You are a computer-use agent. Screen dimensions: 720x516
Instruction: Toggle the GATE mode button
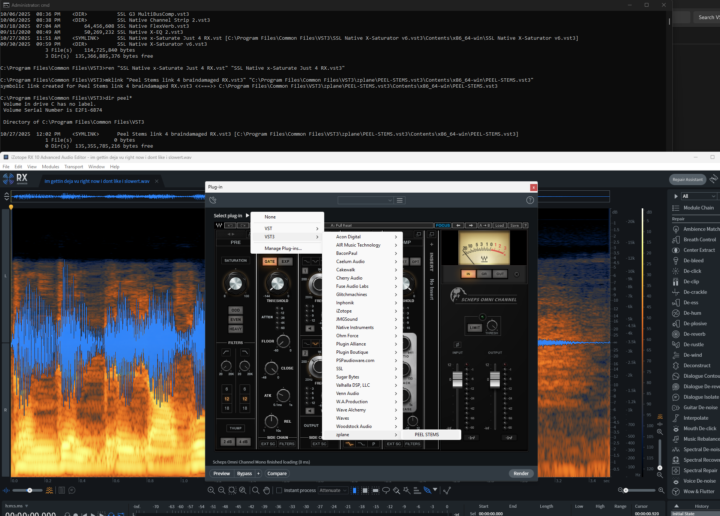click(x=270, y=261)
